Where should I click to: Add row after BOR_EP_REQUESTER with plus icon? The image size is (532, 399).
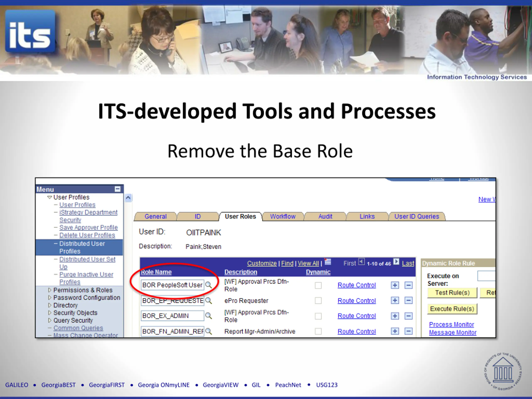tap(395, 300)
